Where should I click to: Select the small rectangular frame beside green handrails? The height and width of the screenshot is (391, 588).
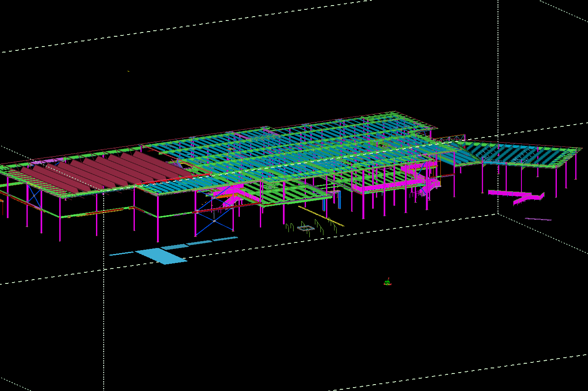click(306, 228)
